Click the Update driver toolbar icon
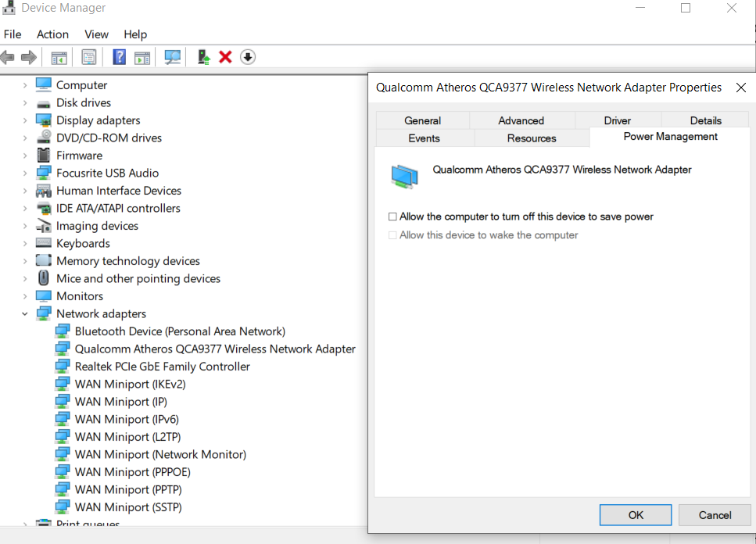The height and width of the screenshot is (544, 756). (203, 57)
